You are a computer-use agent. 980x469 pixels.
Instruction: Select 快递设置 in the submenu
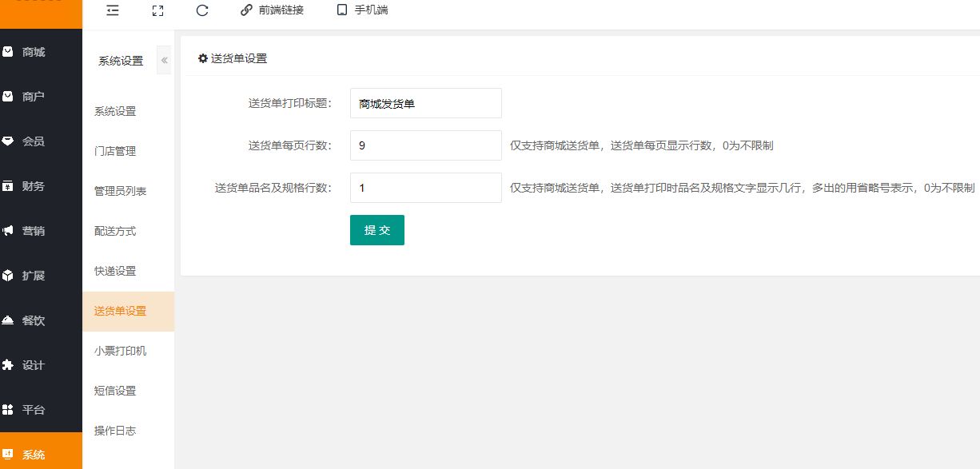point(115,271)
